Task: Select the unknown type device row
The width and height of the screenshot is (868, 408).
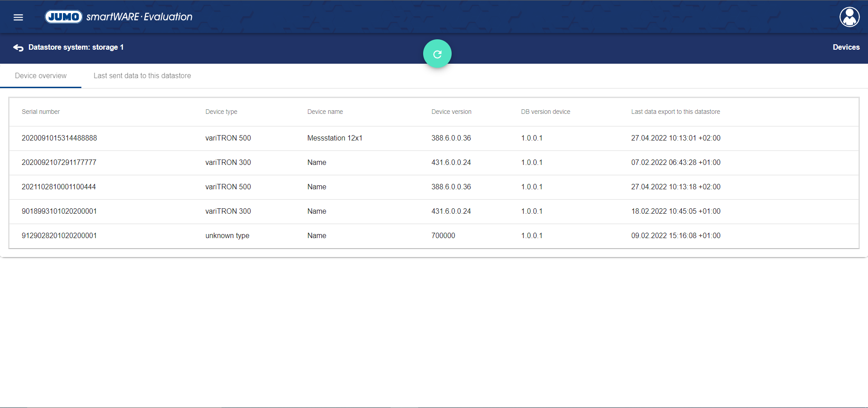Action: pyautogui.click(x=227, y=236)
